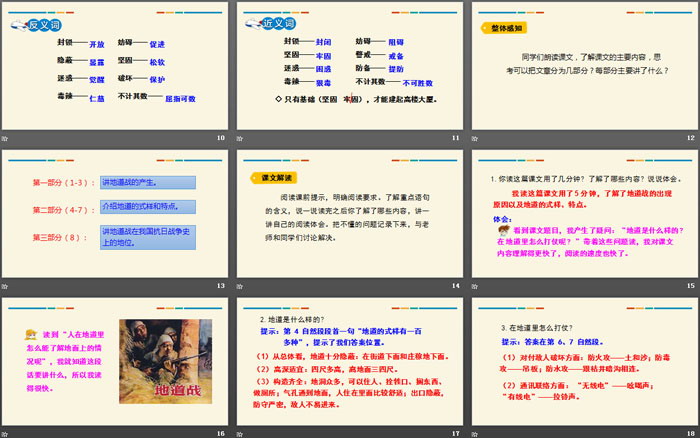Click slide number 16 label

tap(221, 434)
